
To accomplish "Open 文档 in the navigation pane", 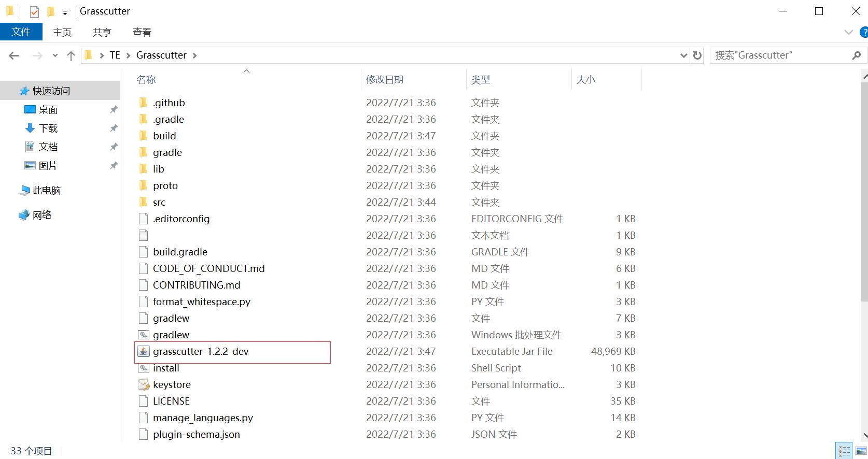I will tap(48, 147).
